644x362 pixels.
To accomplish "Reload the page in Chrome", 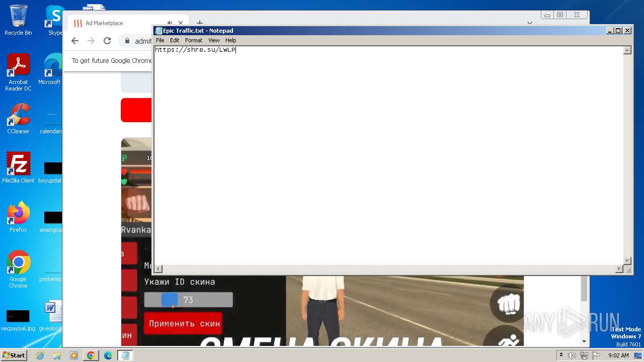I will click(x=107, y=41).
